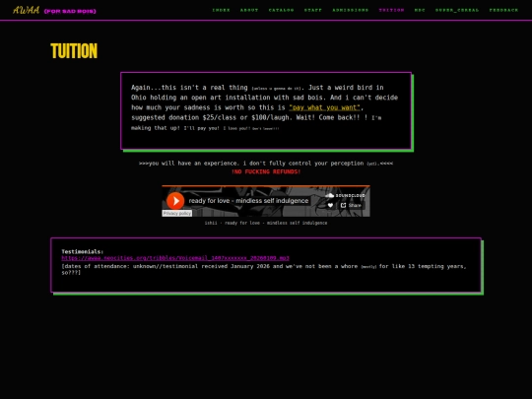Click the "ishii" artist link below the player
532x399 pixels.
[211, 223]
